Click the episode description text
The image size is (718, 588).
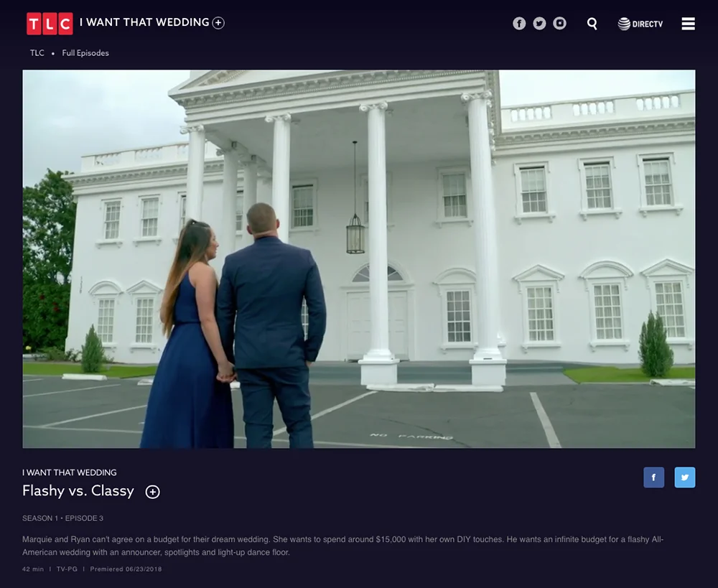343,546
